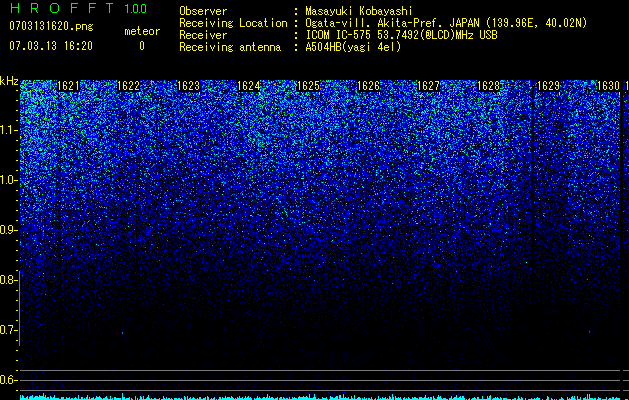629x400 pixels.
Task: Select the filename 0703131620.png
Action: [x=51, y=26]
